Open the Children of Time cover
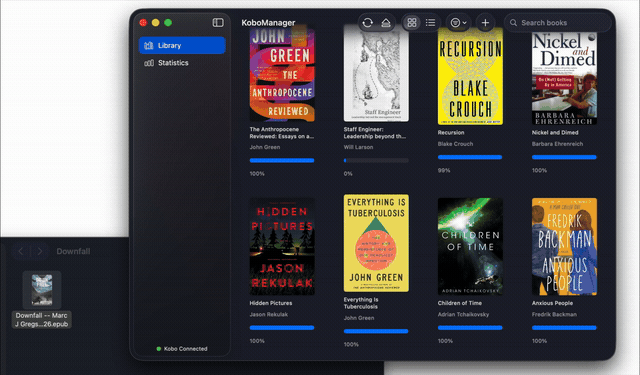The height and width of the screenshot is (375, 640). [470, 246]
